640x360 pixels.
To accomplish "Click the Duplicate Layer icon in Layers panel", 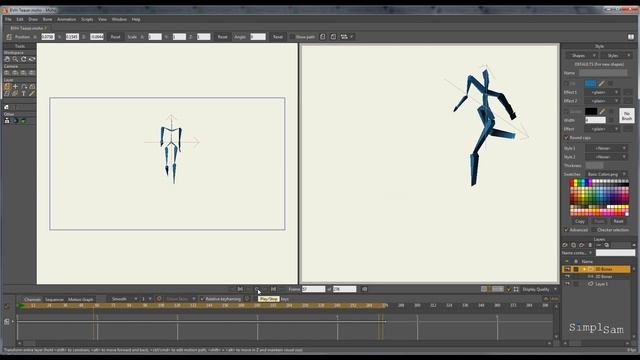I will 573,245.
